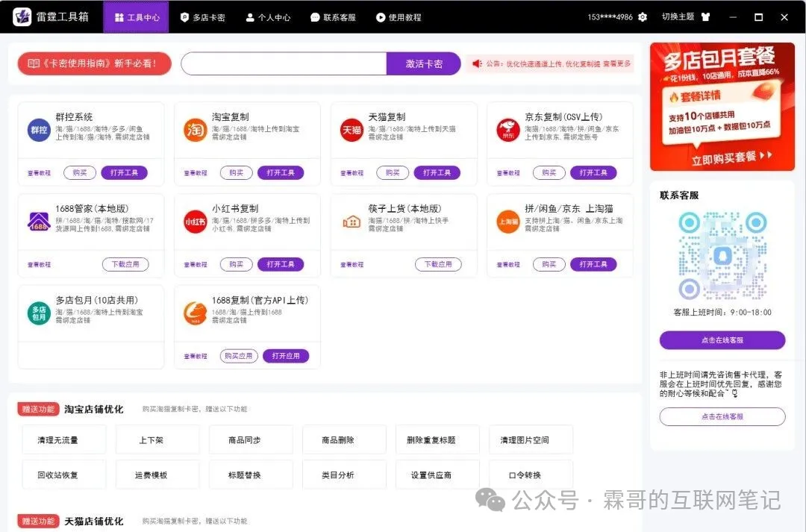
Task: Switch to the 多店卡密 tab
Action: pyautogui.click(x=202, y=17)
